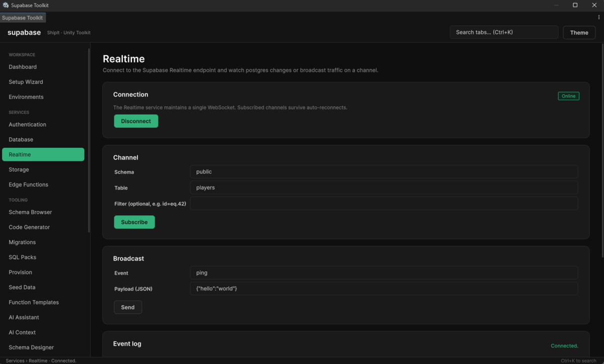Click the Event input containing ping
This screenshot has height=364, width=604.
(x=384, y=273)
